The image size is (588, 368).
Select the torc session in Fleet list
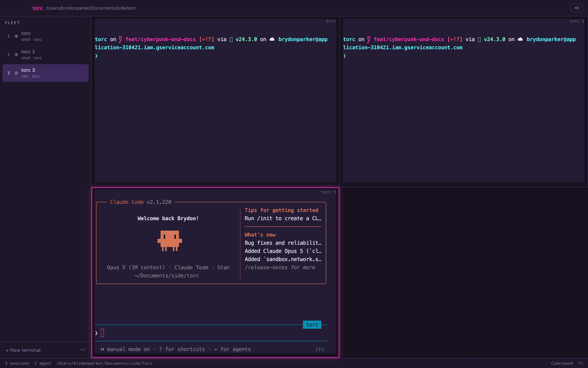point(46,36)
